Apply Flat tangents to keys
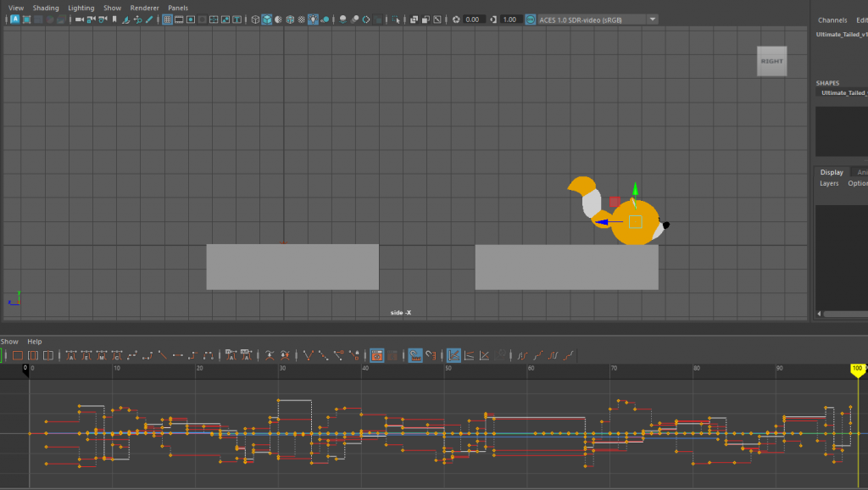Viewport: 868px width, 490px height. [178, 355]
